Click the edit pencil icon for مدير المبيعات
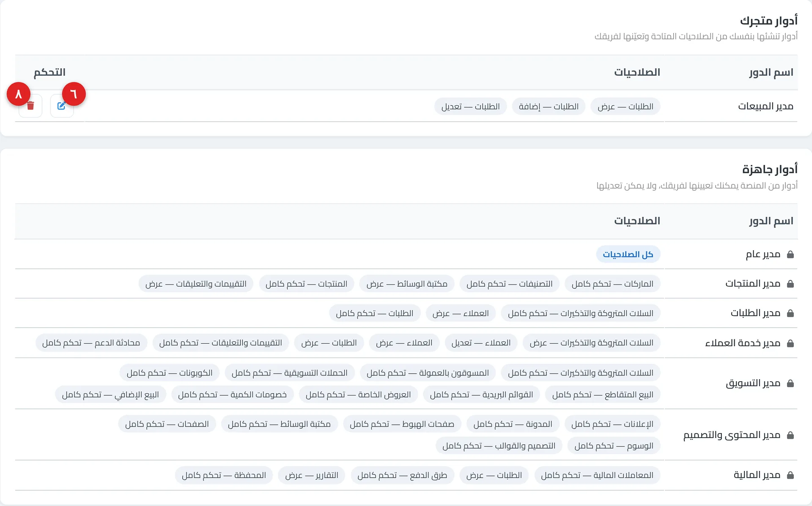The height and width of the screenshot is (506, 812). click(x=62, y=106)
